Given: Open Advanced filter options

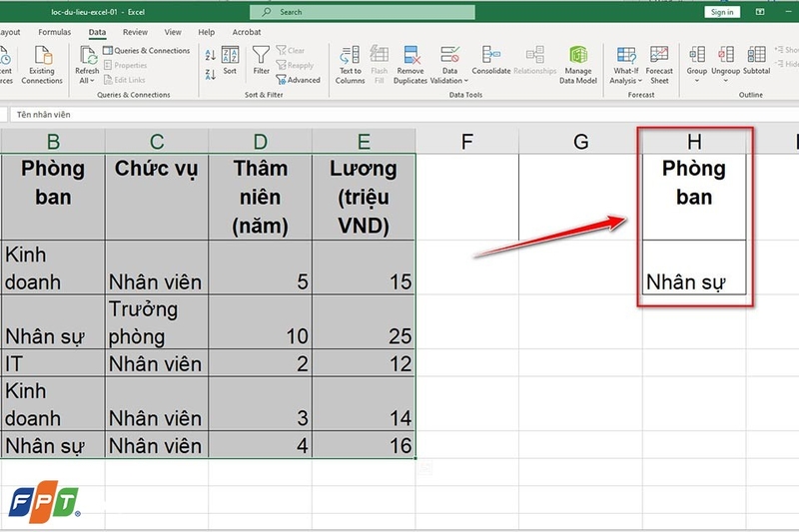Looking at the screenshot, I should (298, 80).
